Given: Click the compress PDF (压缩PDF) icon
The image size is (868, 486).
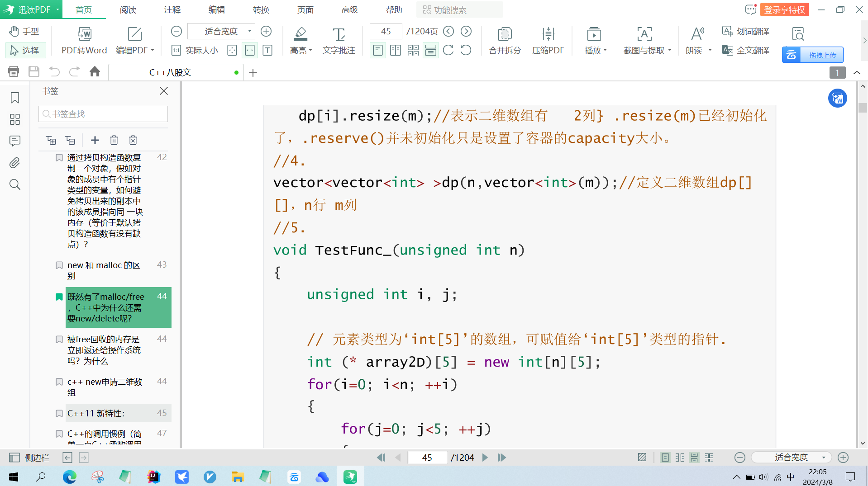Looking at the screenshot, I should point(548,34).
